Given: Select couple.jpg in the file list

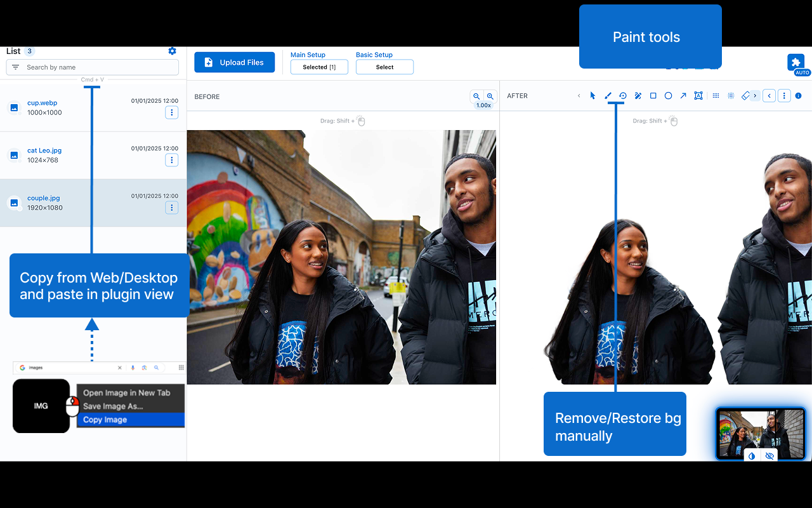Looking at the screenshot, I should point(44,198).
